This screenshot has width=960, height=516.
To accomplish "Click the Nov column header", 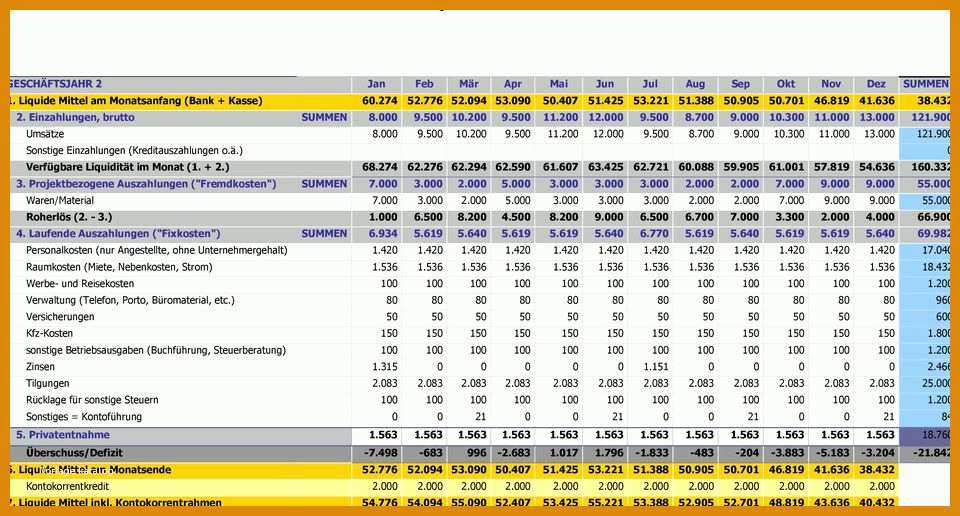I will point(831,84).
